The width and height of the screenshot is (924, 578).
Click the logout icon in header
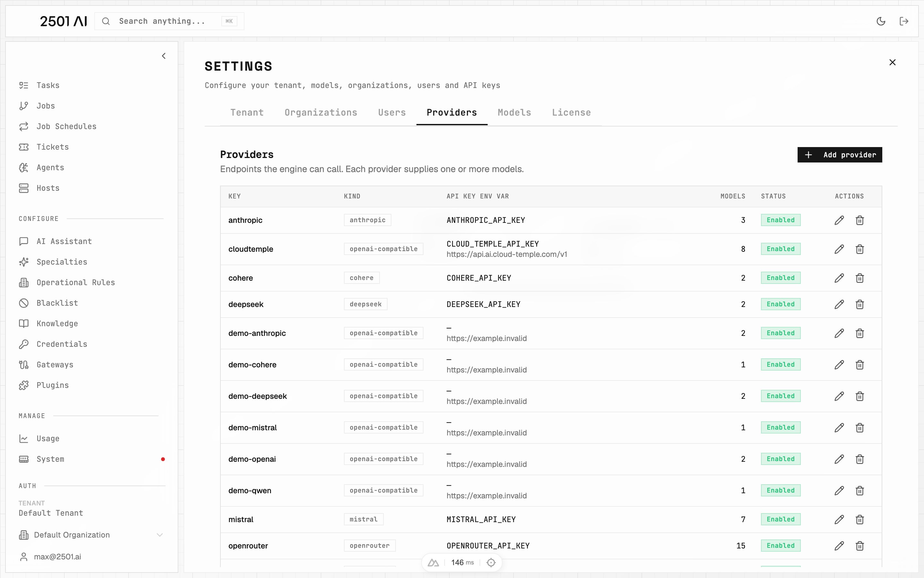point(904,21)
